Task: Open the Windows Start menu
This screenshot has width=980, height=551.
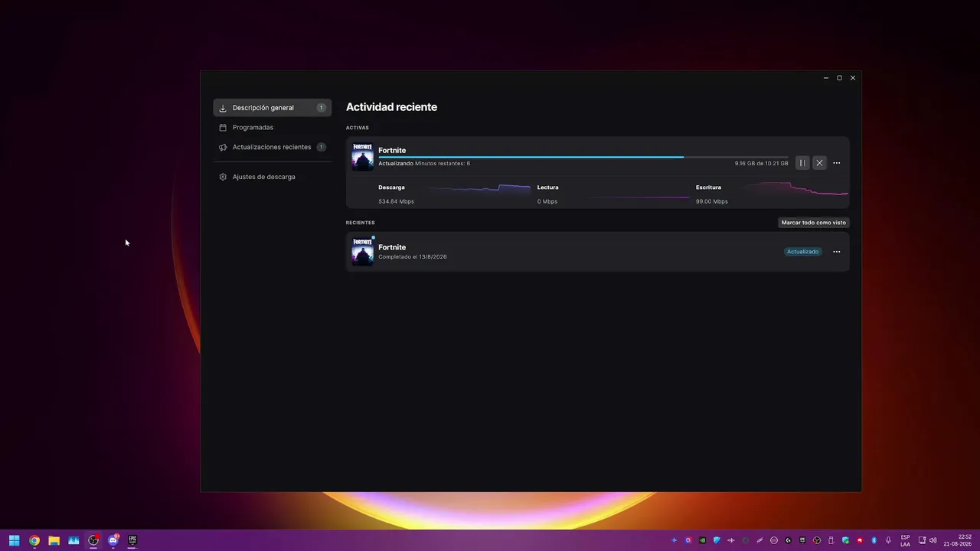Action: pyautogui.click(x=15, y=540)
